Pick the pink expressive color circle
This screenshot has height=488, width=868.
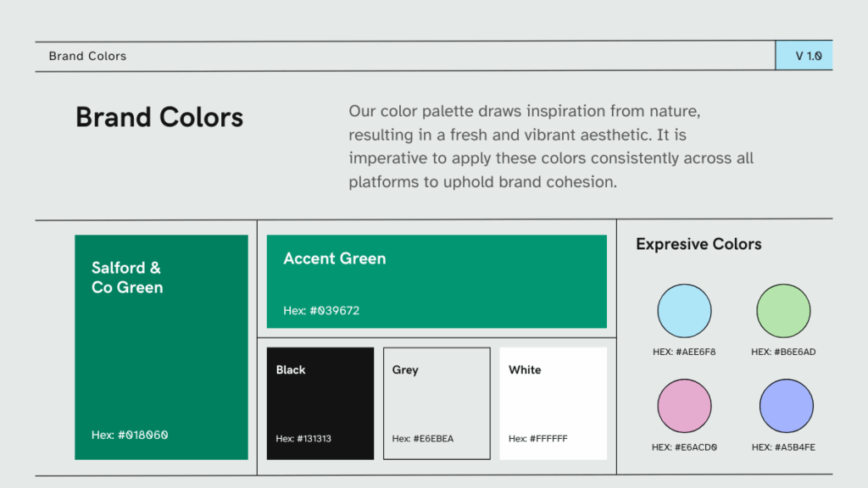(x=684, y=406)
